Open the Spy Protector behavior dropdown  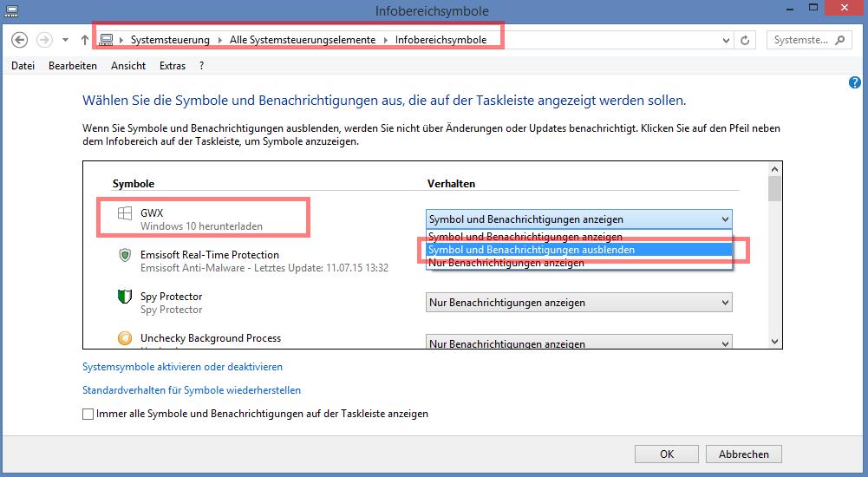point(579,303)
